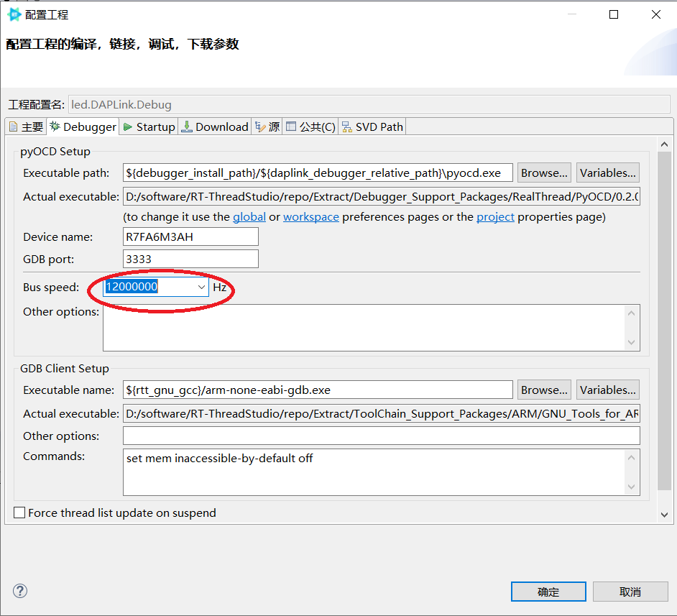Click the main panel vertical scrollbar thumb
Image resolution: width=677 pixels, height=616 pixels.
point(664,321)
